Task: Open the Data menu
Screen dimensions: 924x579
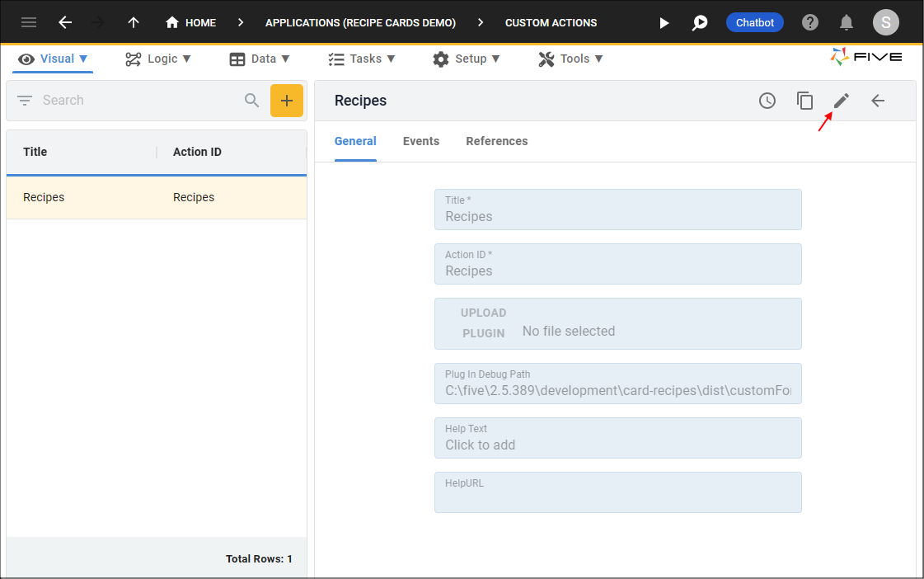Action: 260,59
